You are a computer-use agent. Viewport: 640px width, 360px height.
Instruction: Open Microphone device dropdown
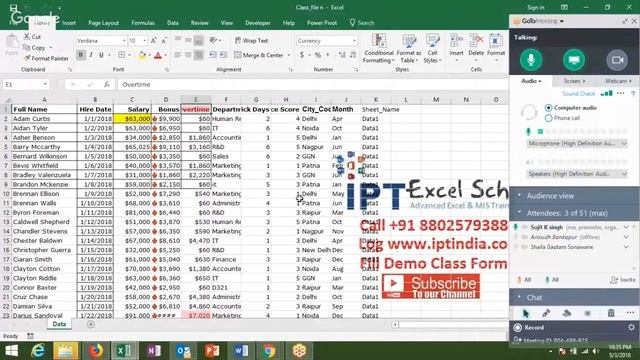pyautogui.click(x=576, y=144)
